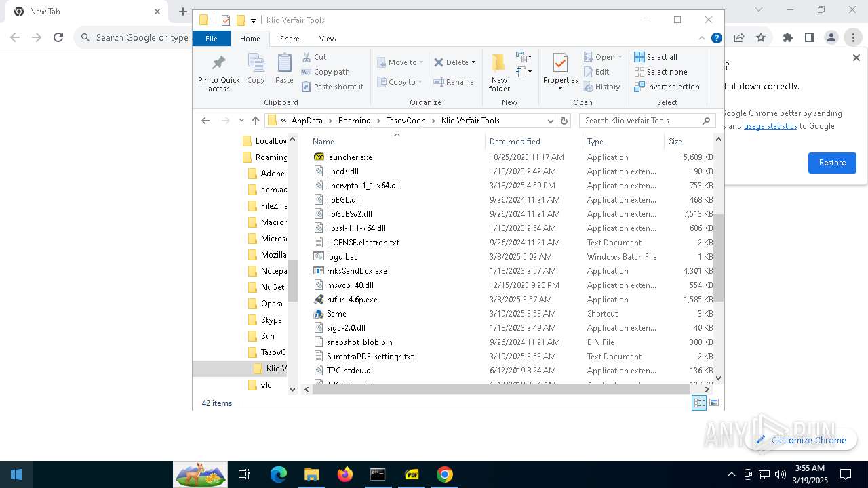Click the Copy ribbon icon
The width and height of the screenshot is (868, 488).
[x=256, y=68]
